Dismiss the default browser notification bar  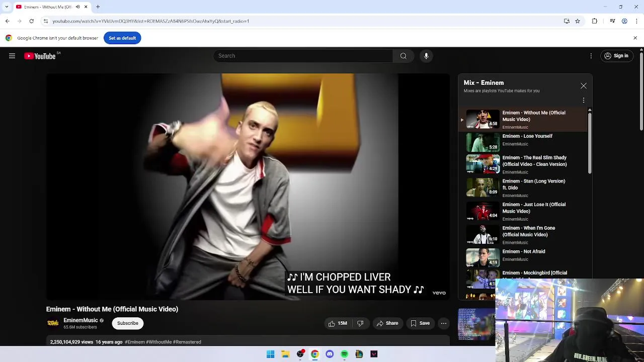[x=635, y=38]
